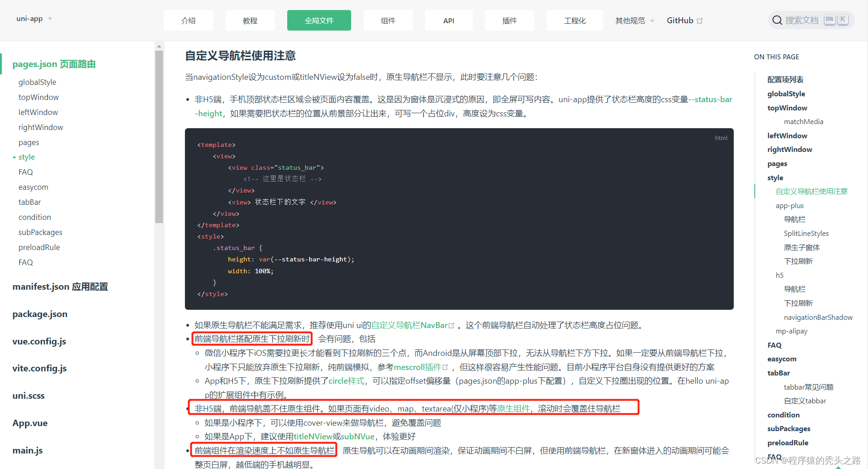Switch to the 教程 tab
The image size is (868, 469).
point(250,20)
